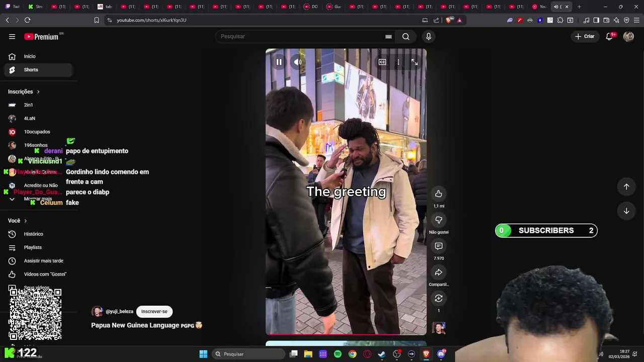Go to the previous Short with the up arrow
Image resolution: width=644 pixels, height=362 pixels.
626,187
